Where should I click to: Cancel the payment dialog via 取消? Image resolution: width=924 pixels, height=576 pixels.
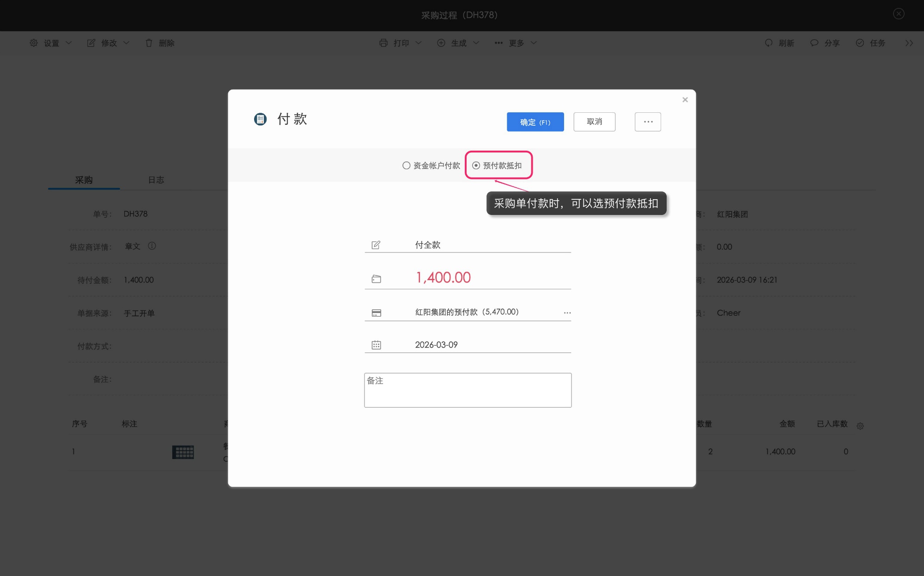coord(594,122)
